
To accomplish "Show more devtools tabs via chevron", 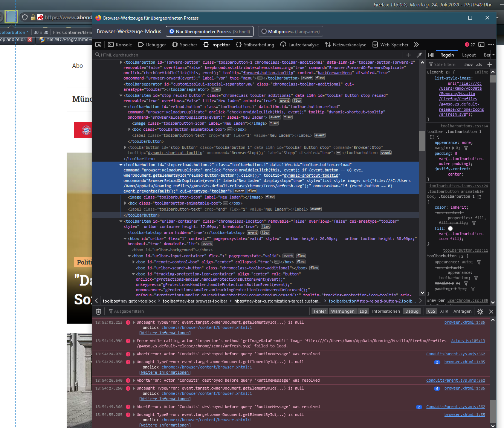I will (x=416, y=44).
